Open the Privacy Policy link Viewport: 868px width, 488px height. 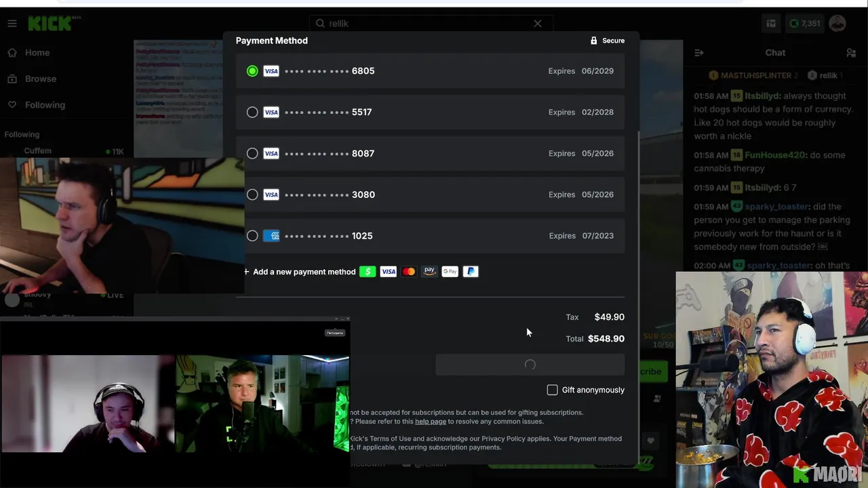pyautogui.click(x=503, y=439)
